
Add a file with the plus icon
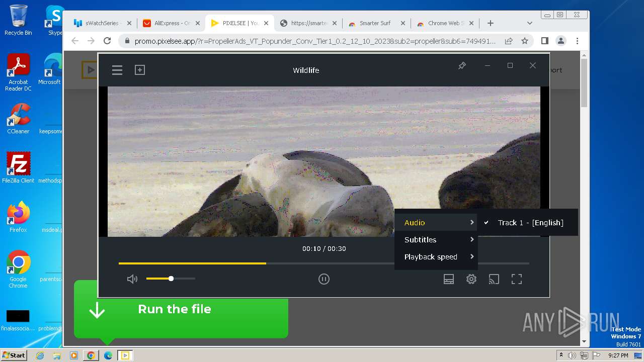(140, 70)
